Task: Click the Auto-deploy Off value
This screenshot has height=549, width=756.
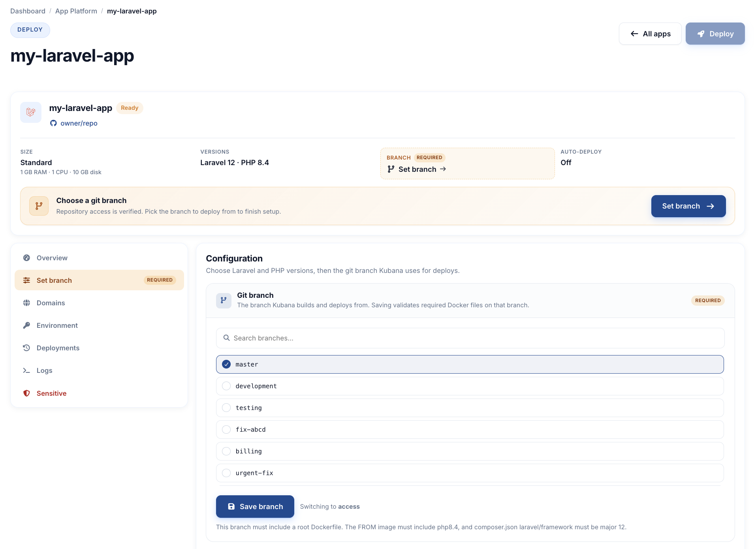Action: [566, 163]
